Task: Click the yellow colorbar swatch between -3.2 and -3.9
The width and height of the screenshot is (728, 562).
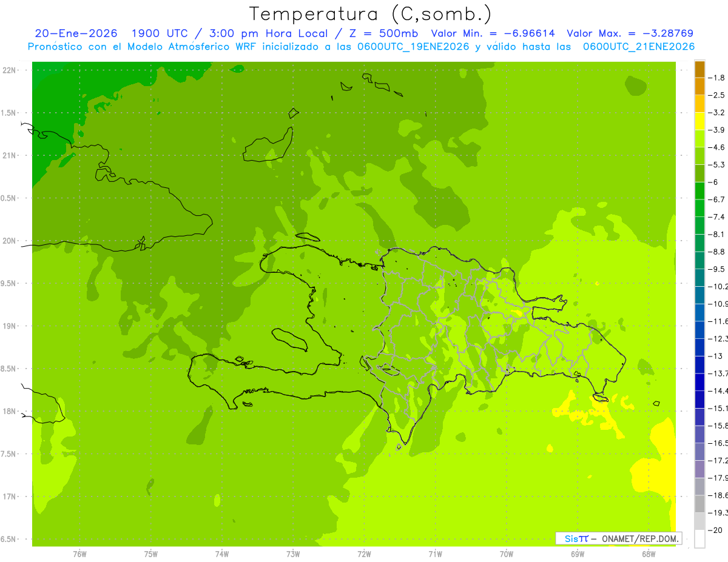Action: pyautogui.click(x=699, y=121)
